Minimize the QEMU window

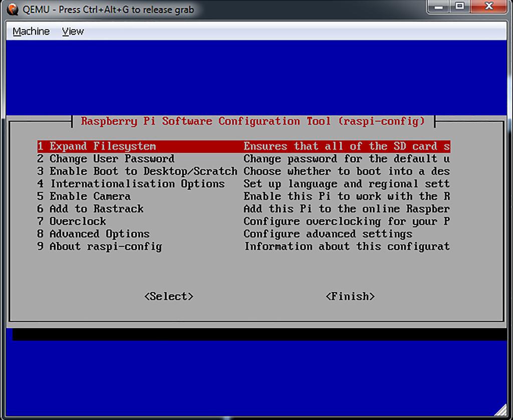tap(439, 7)
